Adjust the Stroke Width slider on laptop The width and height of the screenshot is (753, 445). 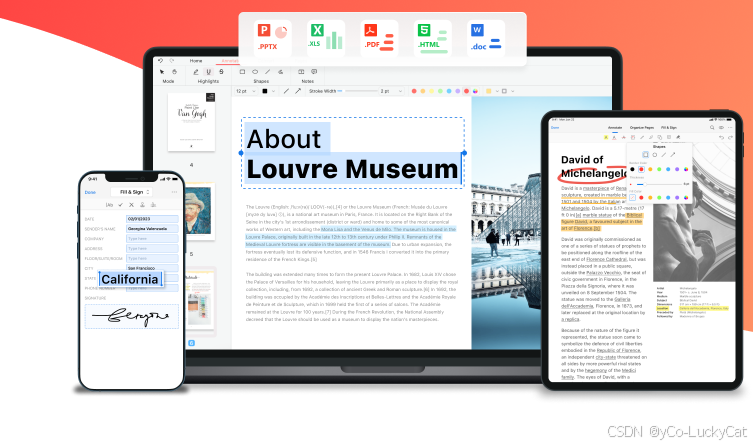coord(359,91)
